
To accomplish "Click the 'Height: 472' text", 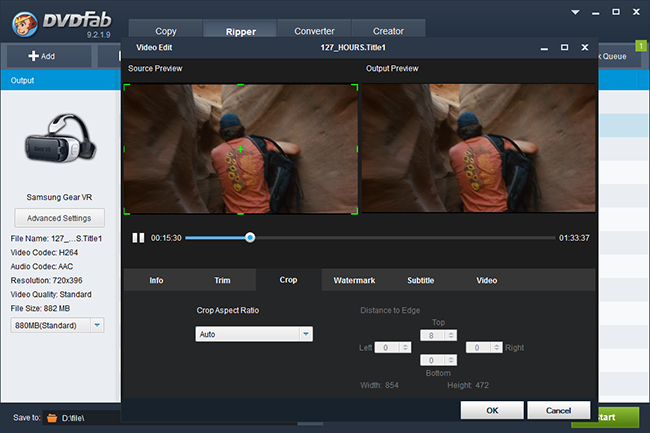I will tap(468, 385).
